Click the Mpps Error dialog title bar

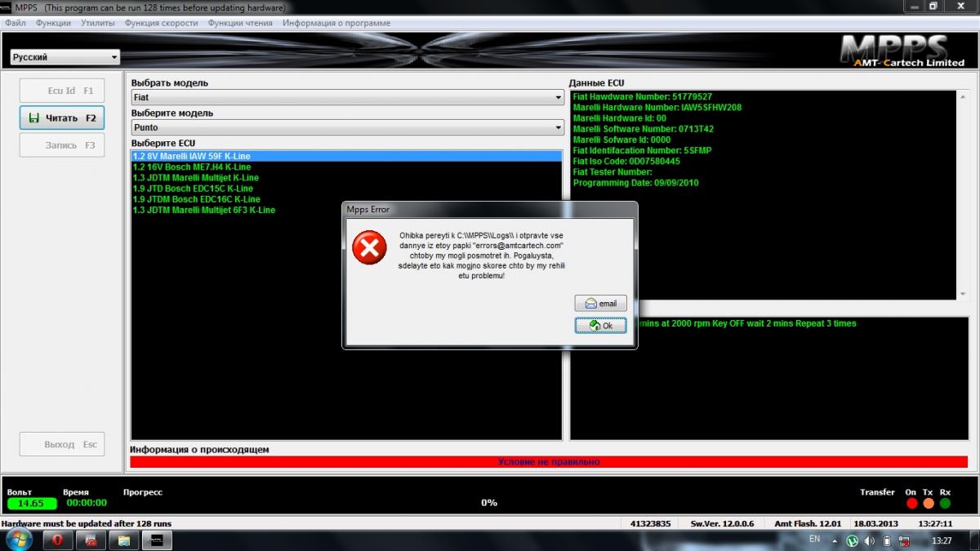coord(489,209)
